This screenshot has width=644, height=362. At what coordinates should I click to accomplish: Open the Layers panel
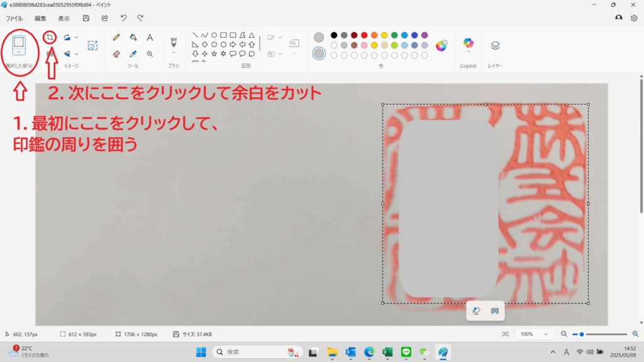tap(495, 45)
